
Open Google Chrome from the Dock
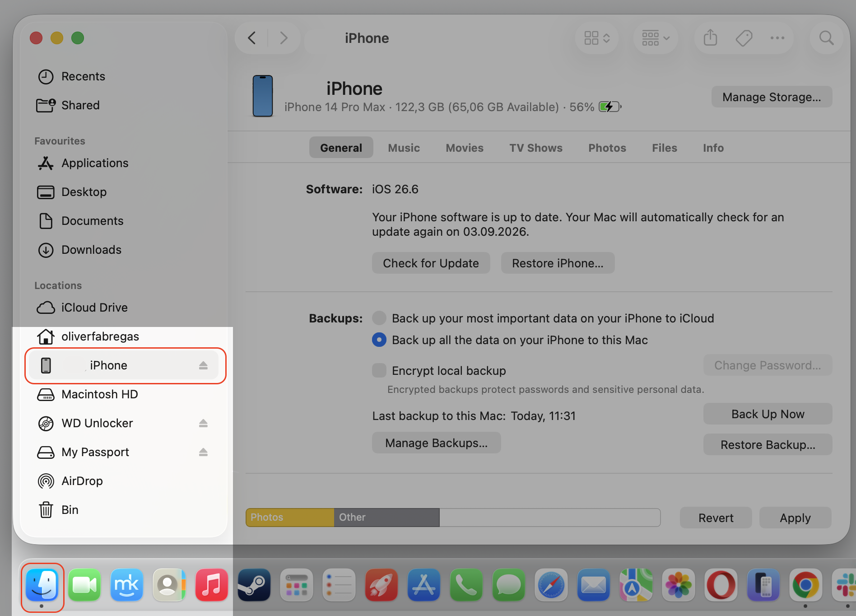tap(806, 585)
